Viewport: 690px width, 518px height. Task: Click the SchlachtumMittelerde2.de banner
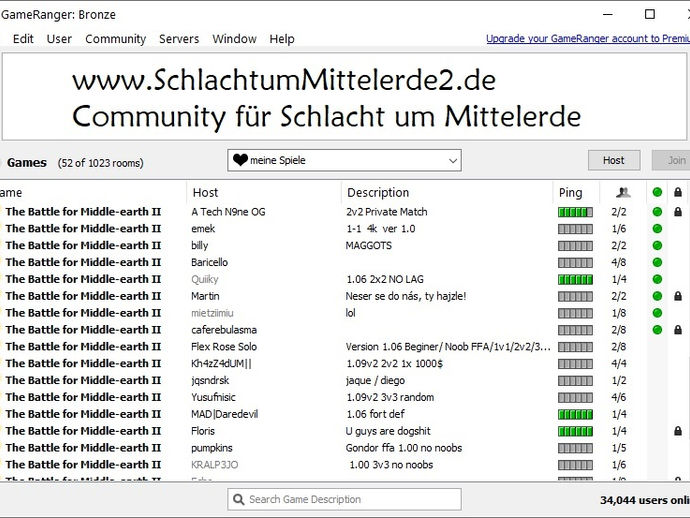point(346,97)
